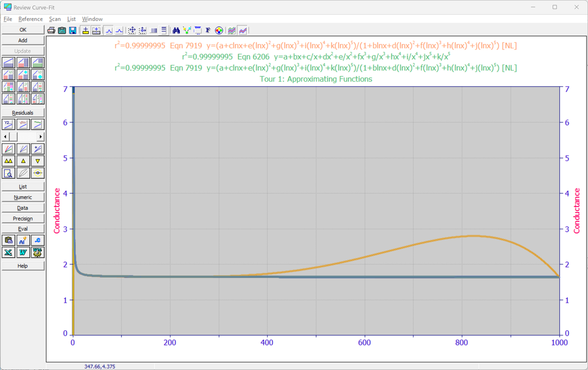Click the blue floppy disk save icon
This screenshot has width=588, height=370.
[73, 30]
